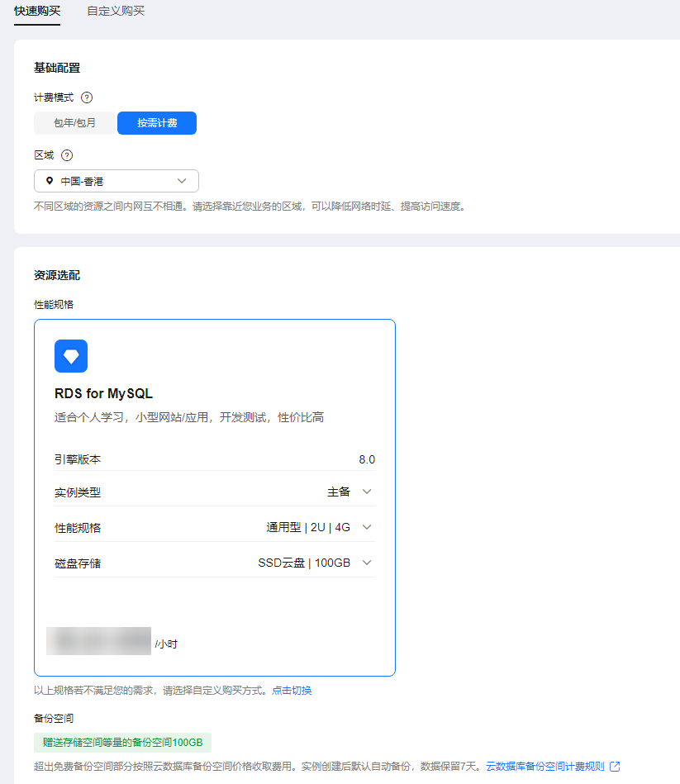The height and width of the screenshot is (784, 680).
Task: Click the 引擎版本 value 8.0
Action: click(367, 459)
